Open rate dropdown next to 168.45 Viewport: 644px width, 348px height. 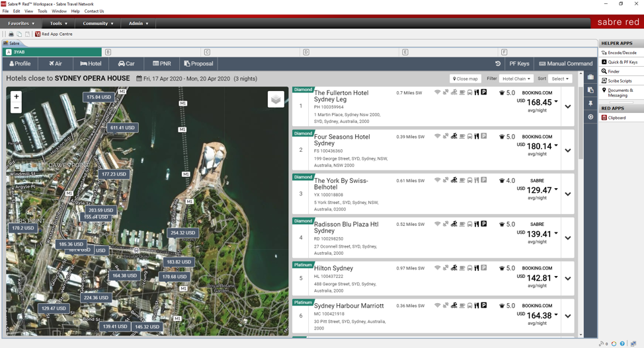click(x=556, y=102)
